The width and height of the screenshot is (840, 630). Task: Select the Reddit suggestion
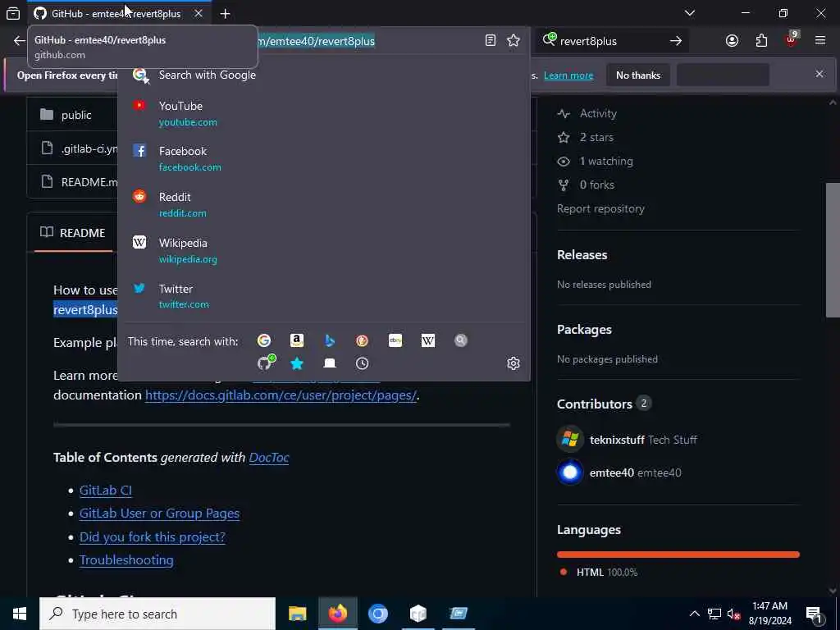(323, 204)
